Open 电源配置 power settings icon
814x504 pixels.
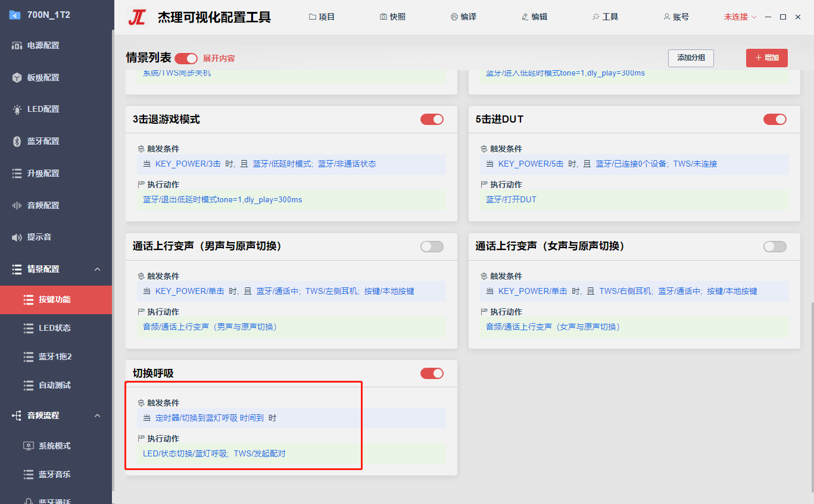click(x=17, y=45)
